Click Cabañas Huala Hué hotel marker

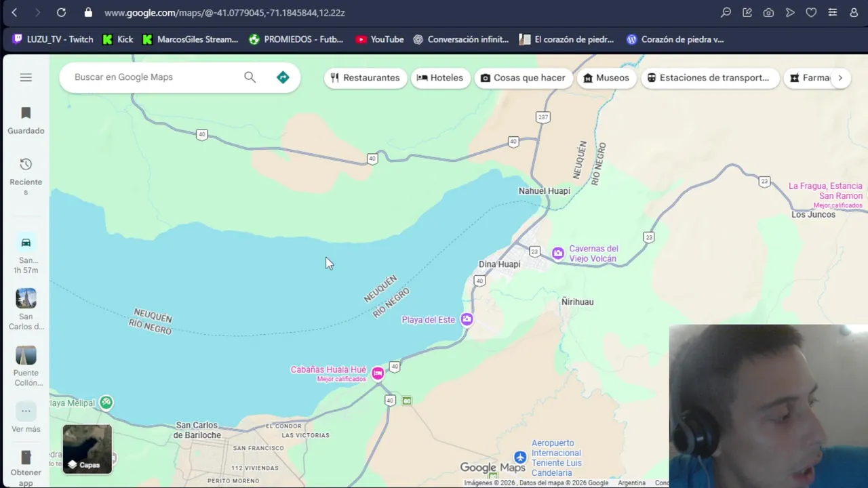(378, 373)
